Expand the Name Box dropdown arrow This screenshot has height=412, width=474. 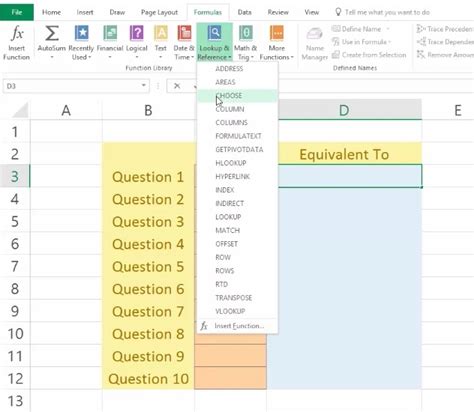click(x=144, y=86)
